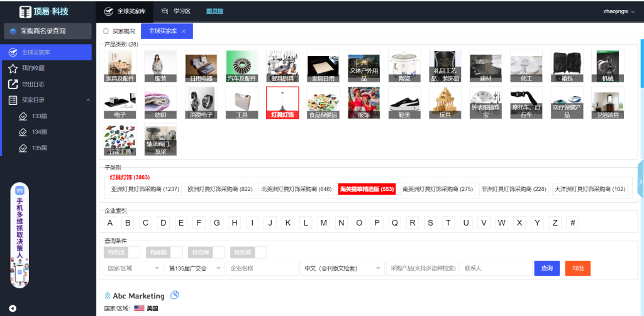Close the 全球买家库 tab

[184, 31]
